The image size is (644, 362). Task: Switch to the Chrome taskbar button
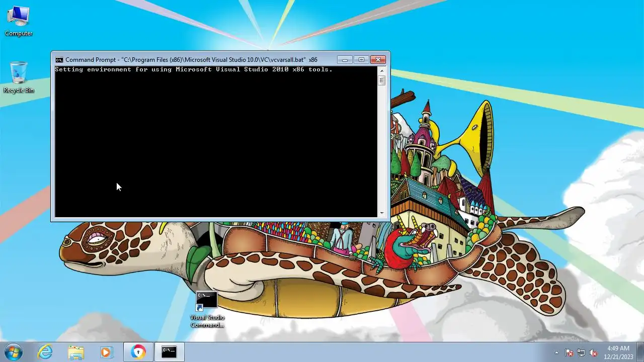coord(138,352)
